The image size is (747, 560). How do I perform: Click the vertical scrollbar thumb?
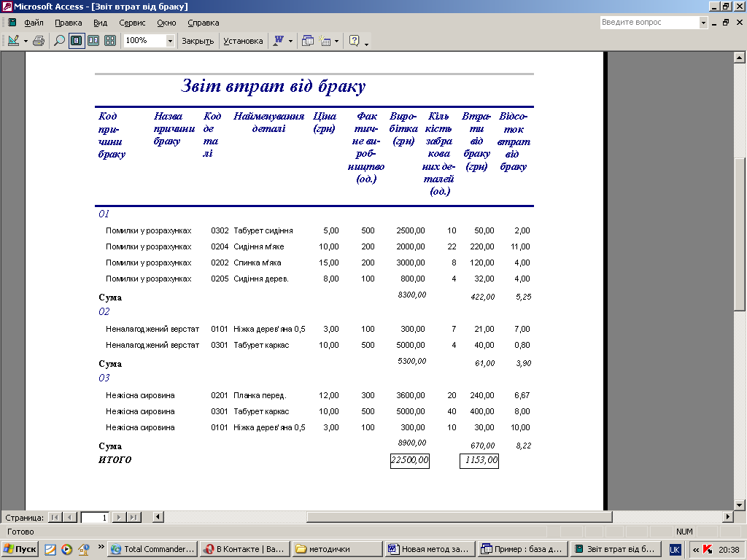point(740,234)
